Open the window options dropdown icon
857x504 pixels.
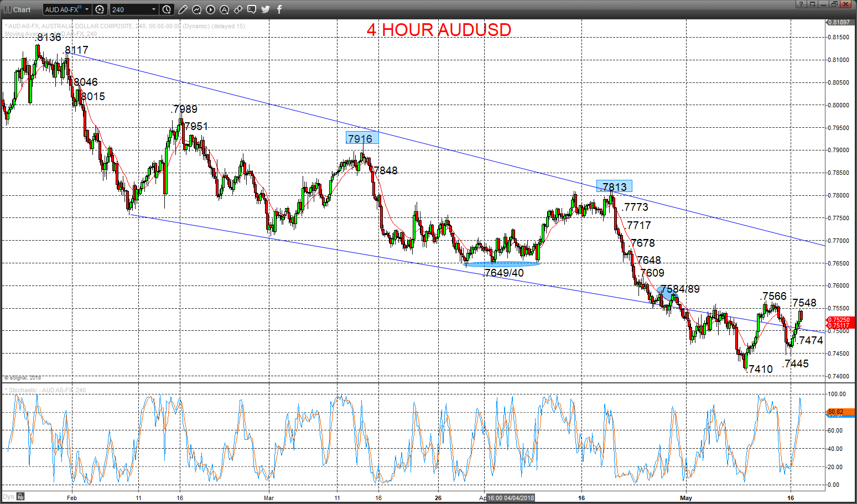point(812,4)
